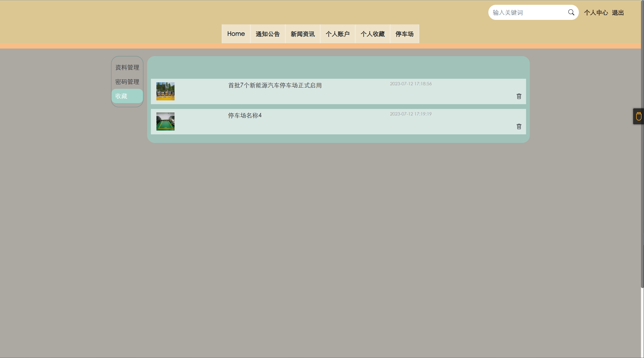Click the 个人中心 link
The width and height of the screenshot is (644, 358).
coord(596,13)
